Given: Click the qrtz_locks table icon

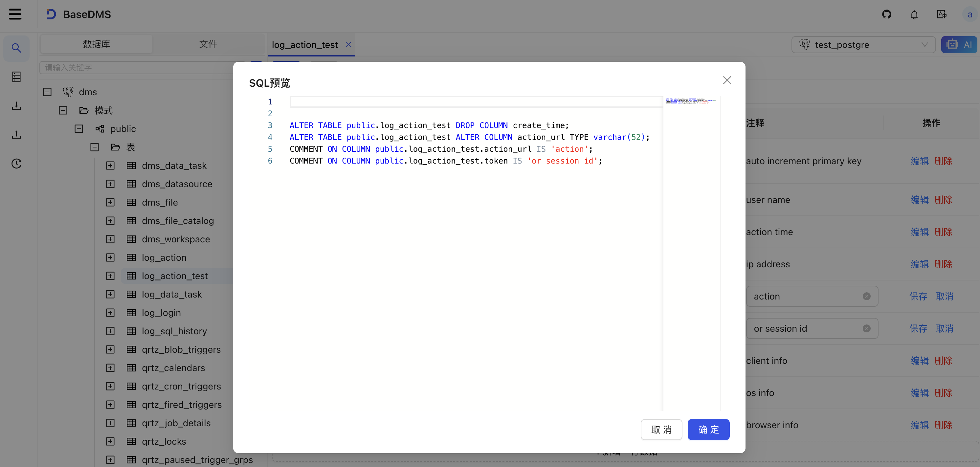Looking at the screenshot, I should [131, 441].
